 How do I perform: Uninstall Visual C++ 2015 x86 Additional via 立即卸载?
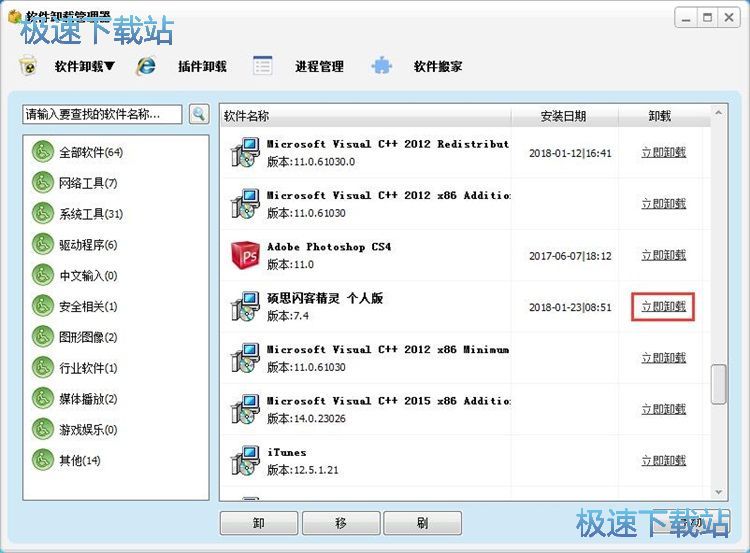[663, 409]
